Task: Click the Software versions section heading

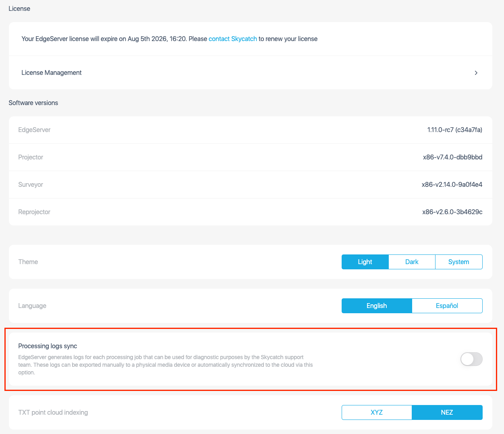Action: 33,103
